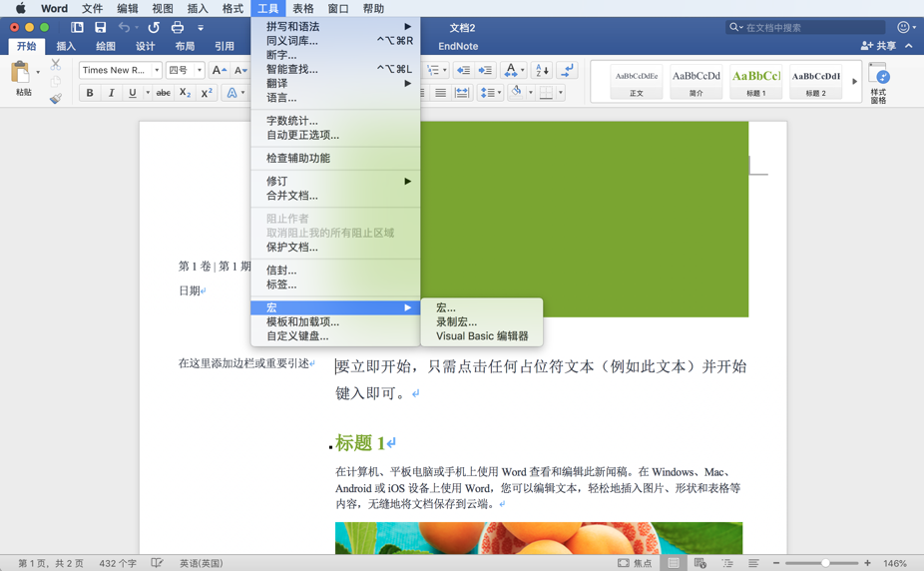Click the zoom out minus button
Image resolution: width=924 pixels, height=571 pixels.
click(776, 563)
